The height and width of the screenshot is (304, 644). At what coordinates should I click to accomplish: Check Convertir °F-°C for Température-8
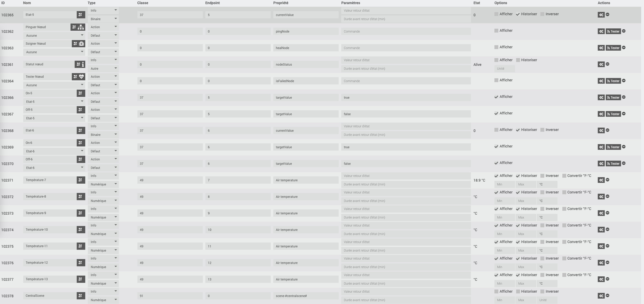564,192
